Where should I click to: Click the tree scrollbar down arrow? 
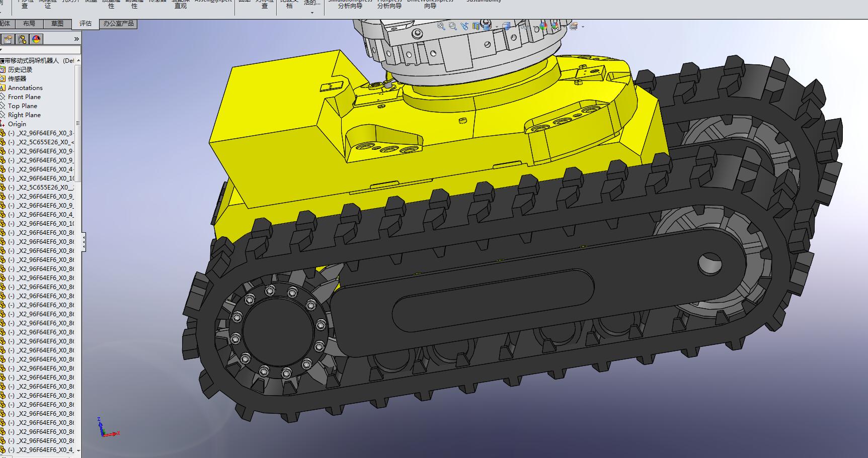[78, 450]
